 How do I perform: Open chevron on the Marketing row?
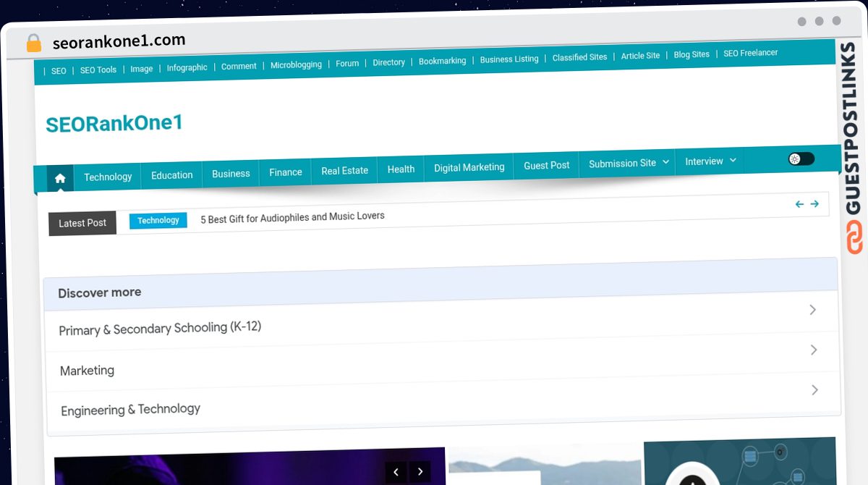814,350
